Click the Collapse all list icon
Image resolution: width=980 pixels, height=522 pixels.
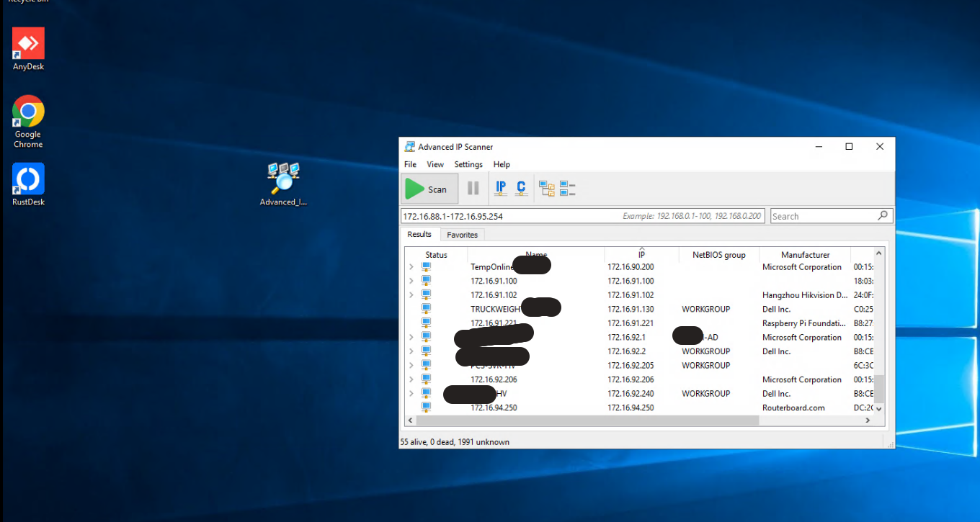568,189
